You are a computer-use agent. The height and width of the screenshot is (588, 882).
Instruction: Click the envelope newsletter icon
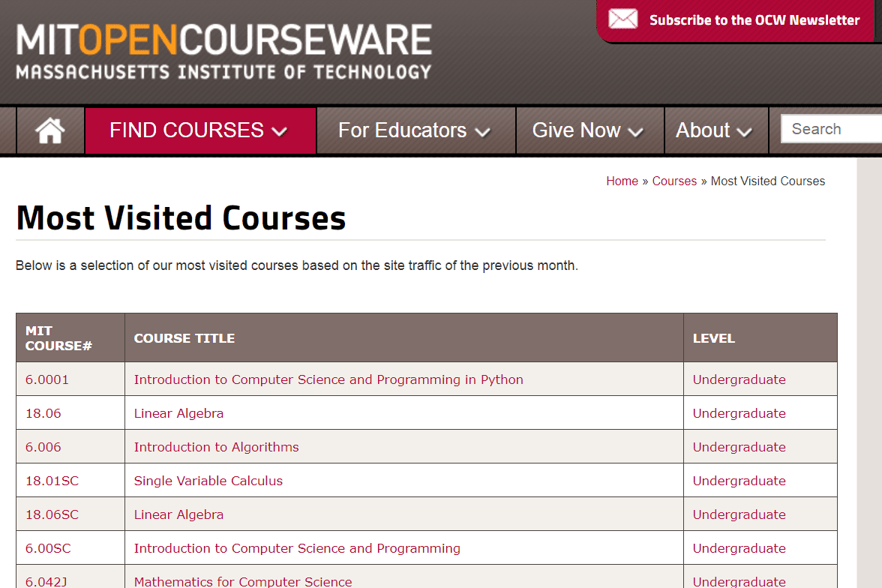pyautogui.click(x=622, y=19)
